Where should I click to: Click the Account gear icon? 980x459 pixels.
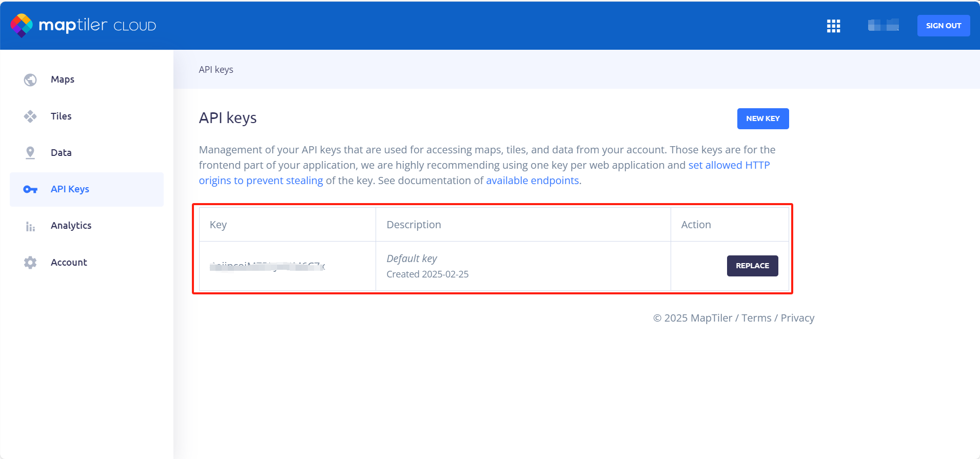(30, 263)
